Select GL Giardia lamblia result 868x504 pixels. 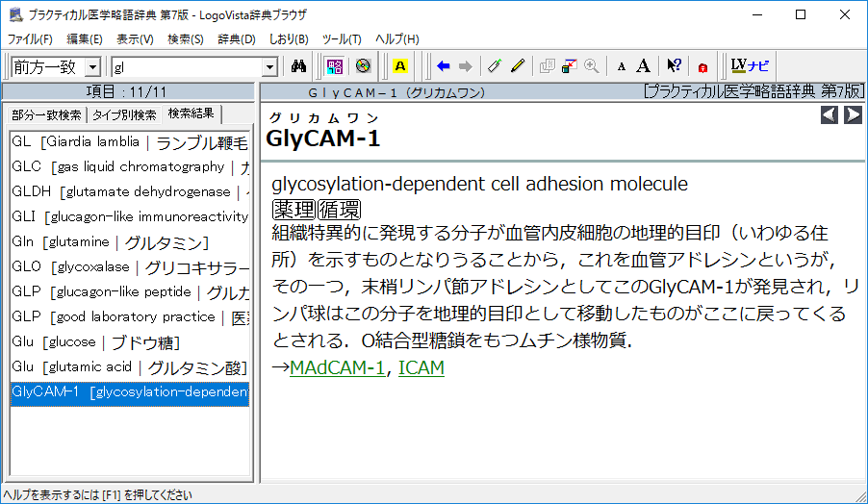[130, 142]
